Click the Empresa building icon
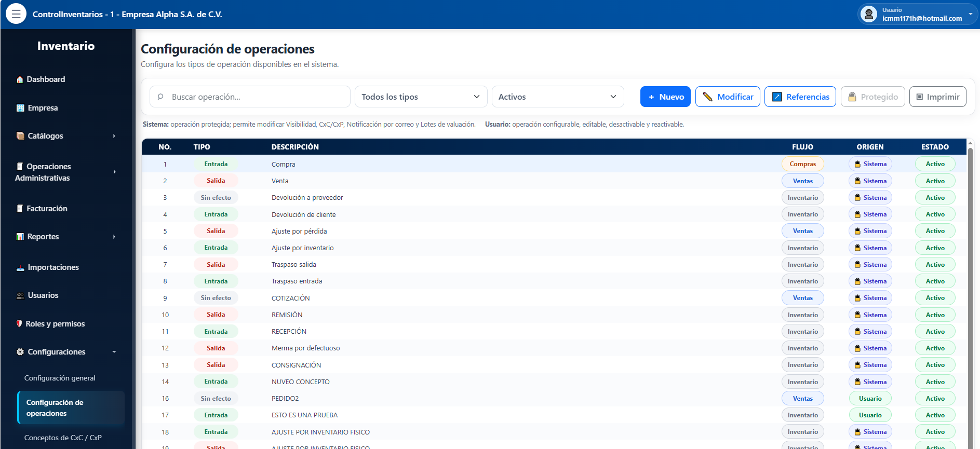980x449 pixels. click(20, 108)
